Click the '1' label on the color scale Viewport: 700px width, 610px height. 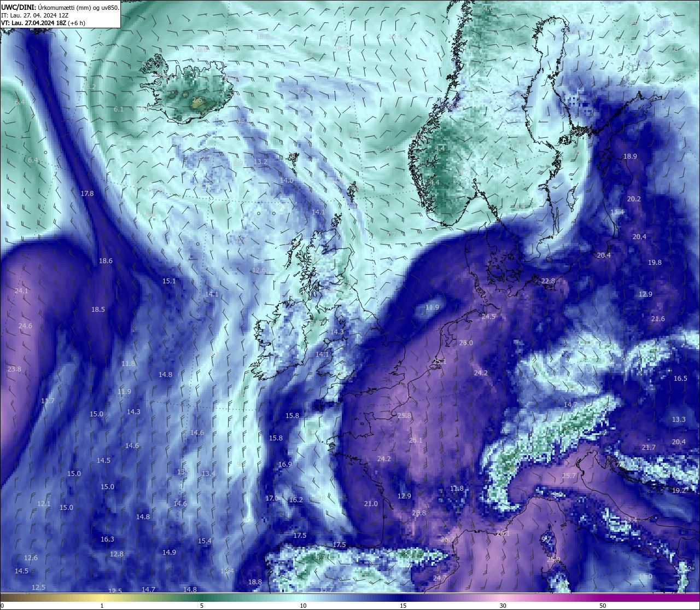click(102, 605)
